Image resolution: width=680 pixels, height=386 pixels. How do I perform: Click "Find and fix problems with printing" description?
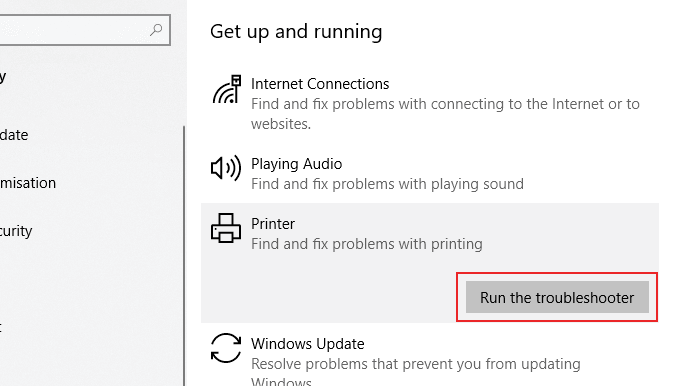pyautogui.click(x=366, y=244)
